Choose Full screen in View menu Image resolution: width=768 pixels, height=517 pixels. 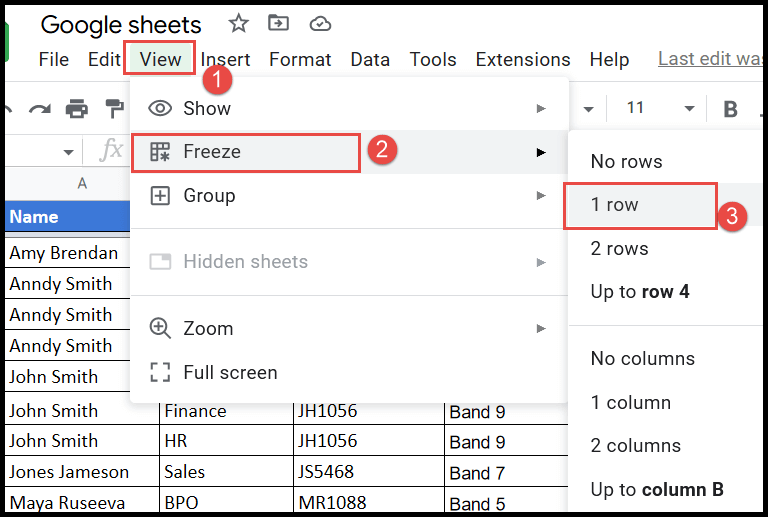349,373
